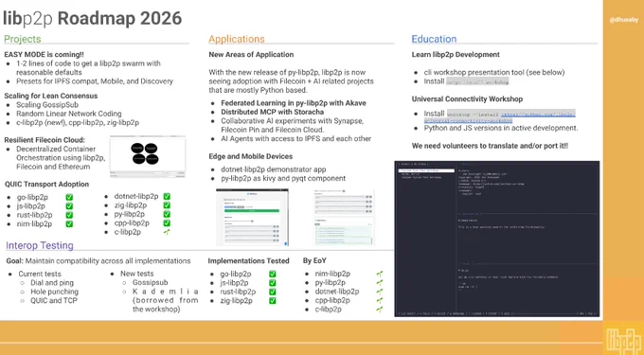Click the green check beside go-libp2p under QUIC Transport Adoption
Screen dimensions: 644x355
point(69,198)
